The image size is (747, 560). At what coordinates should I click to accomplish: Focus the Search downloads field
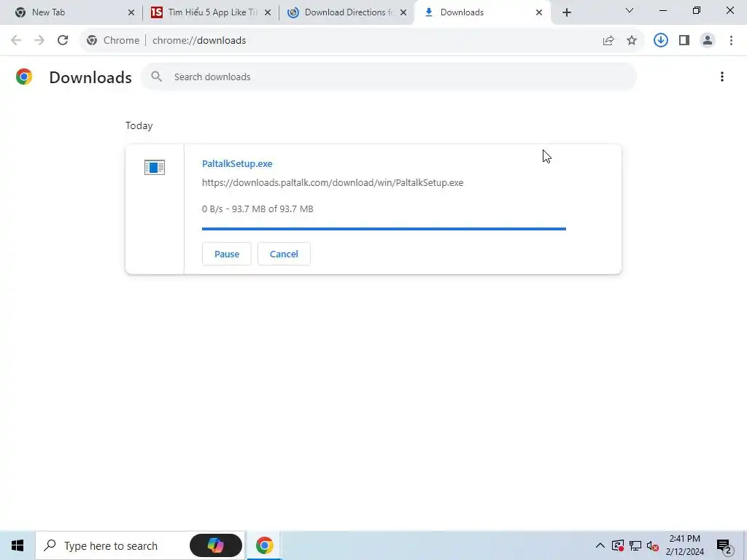click(389, 77)
